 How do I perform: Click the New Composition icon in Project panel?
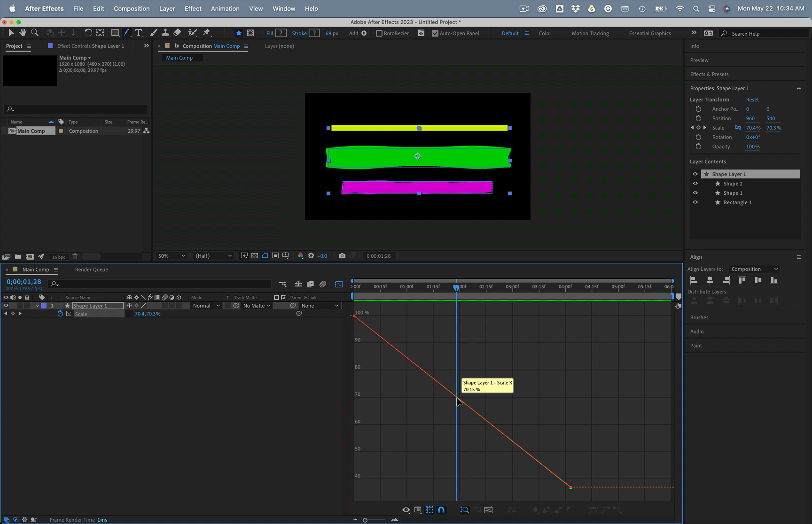click(x=30, y=257)
